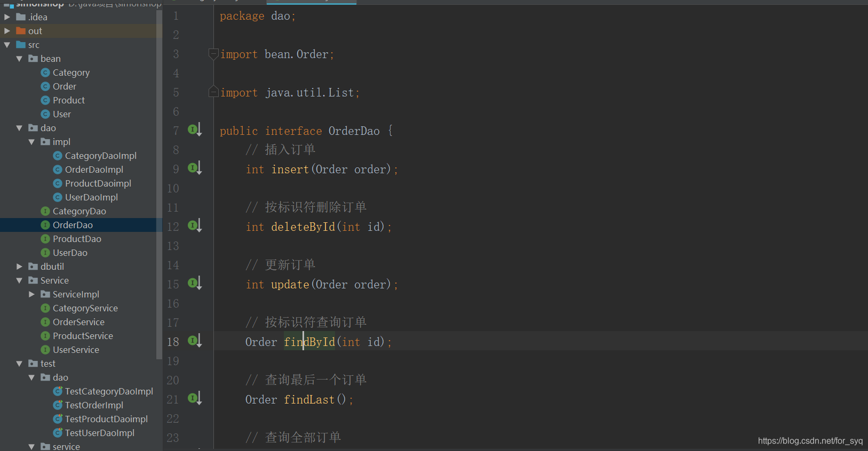This screenshot has height=451, width=868.
Task: Click the findById method name in code
Action: 309,342
